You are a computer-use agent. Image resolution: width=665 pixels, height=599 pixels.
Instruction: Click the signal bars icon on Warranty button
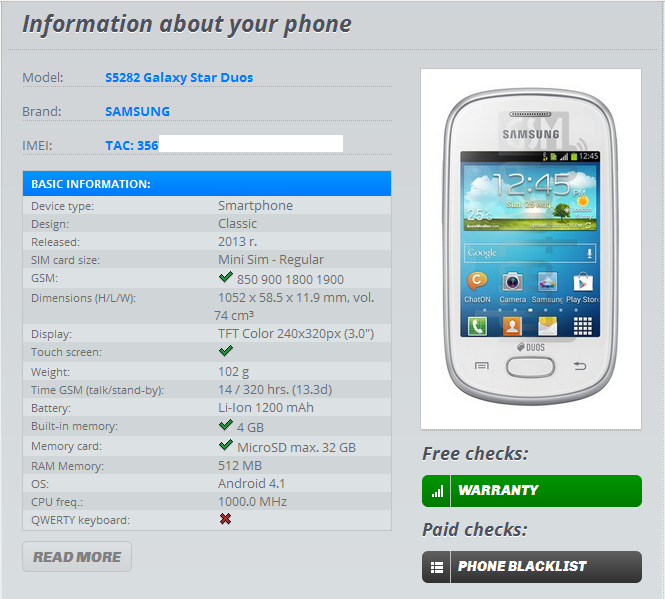(437, 491)
